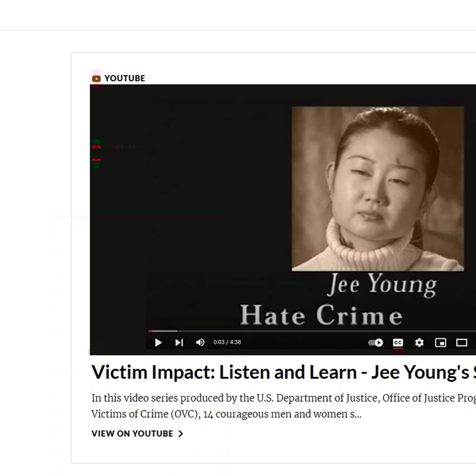The image size is (476, 476).
Task: Seek along the video progress bar
Action: coord(312,331)
